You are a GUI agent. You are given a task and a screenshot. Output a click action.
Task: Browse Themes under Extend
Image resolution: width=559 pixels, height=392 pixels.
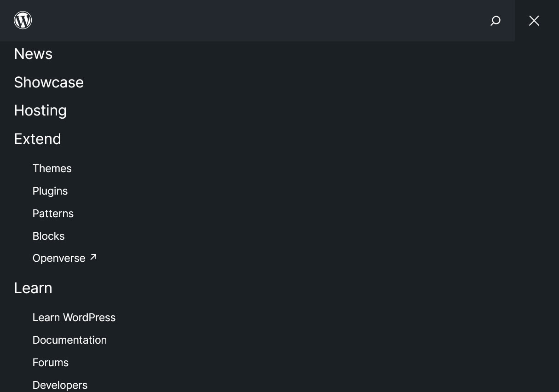pyautogui.click(x=52, y=168)
